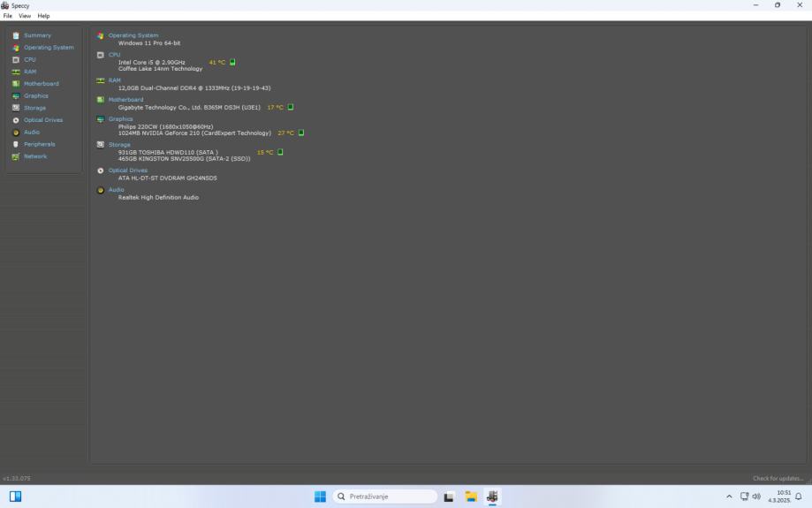812x508 pixels.
Task: Open the View menu
Action: [x=25, y=16]
